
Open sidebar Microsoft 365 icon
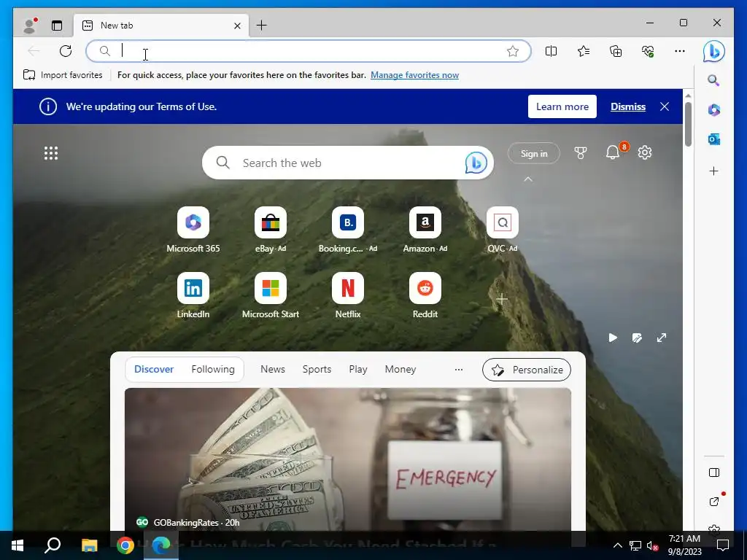point(713,110)
